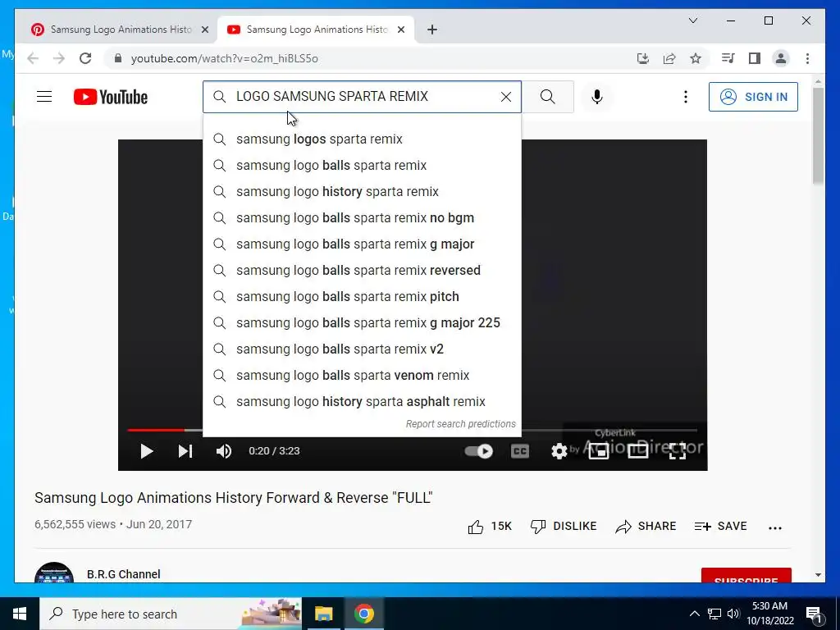This screenshot has height=630, width=840.
Task: Skip to the next video
Action: pos(185,451)
